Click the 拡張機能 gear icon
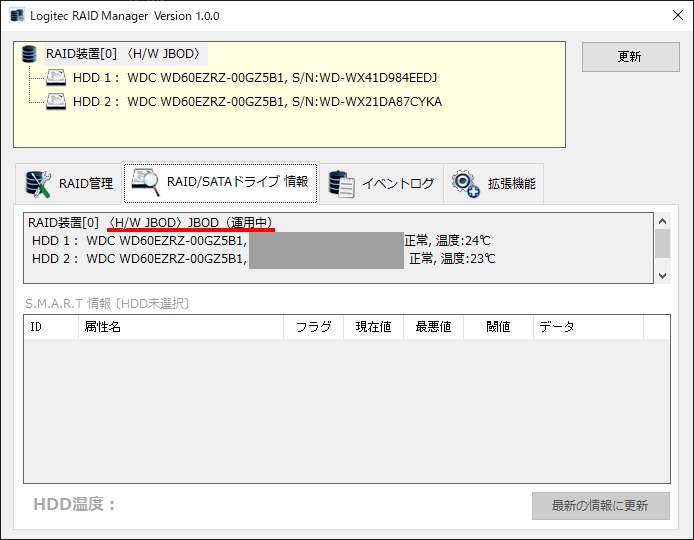Image resolution: width=694 pixels, height=540 pixels. click(466, 184)
